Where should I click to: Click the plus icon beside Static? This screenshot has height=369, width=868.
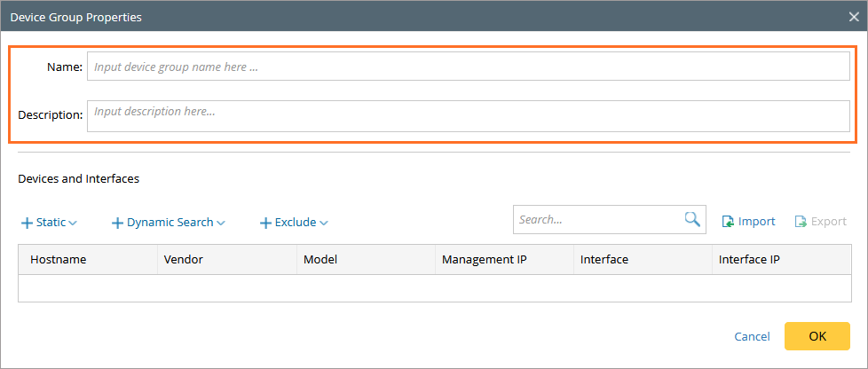tap(27, 223)
